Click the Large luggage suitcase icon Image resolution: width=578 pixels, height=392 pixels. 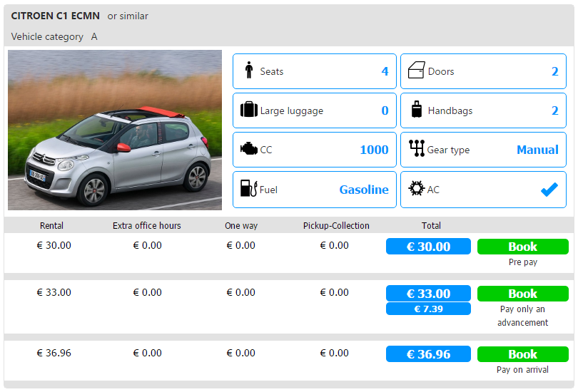249,109
